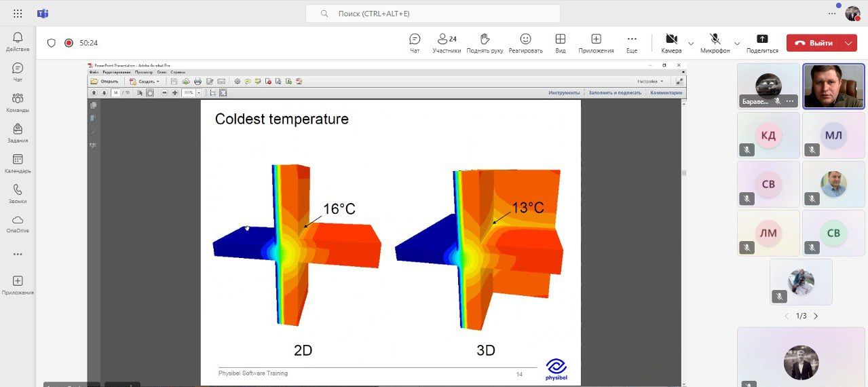Viewport: 868px width, 387px height.
Task: Expand microphone device options arrow
Action: [x=737, y=43]
